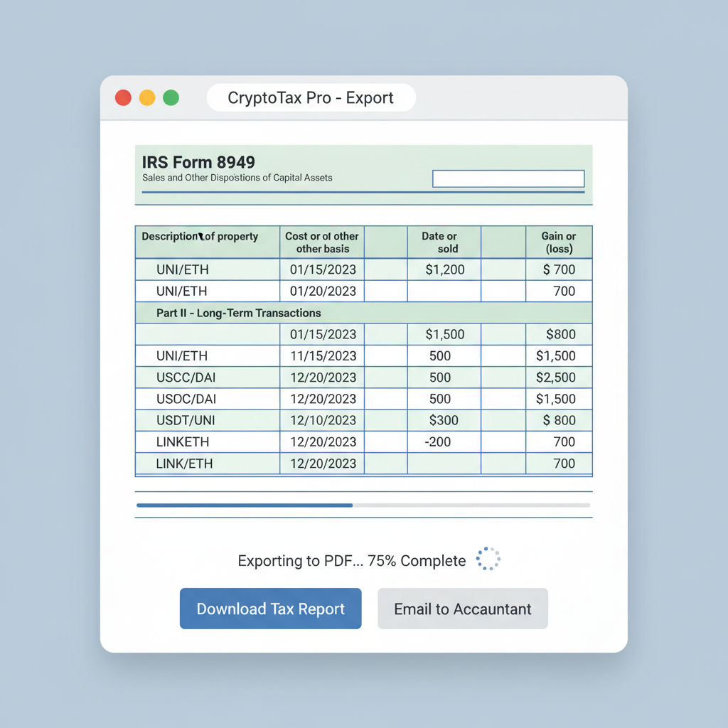Click the yellow traffic light circle
Viewport: 728px width, 728px height.
(x=146, y=97)
